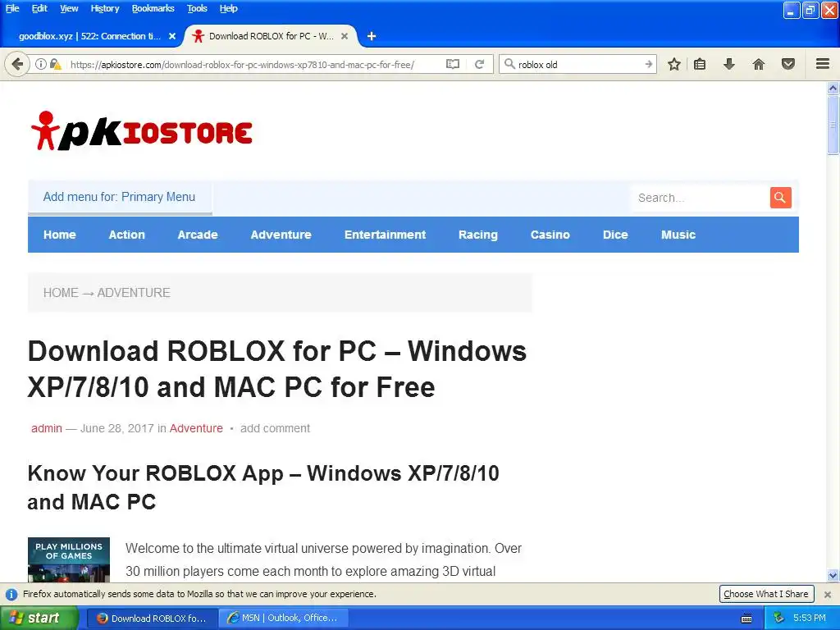Click the orange site search button
This screenshot has height=630, width=840.
pos(781,198)
